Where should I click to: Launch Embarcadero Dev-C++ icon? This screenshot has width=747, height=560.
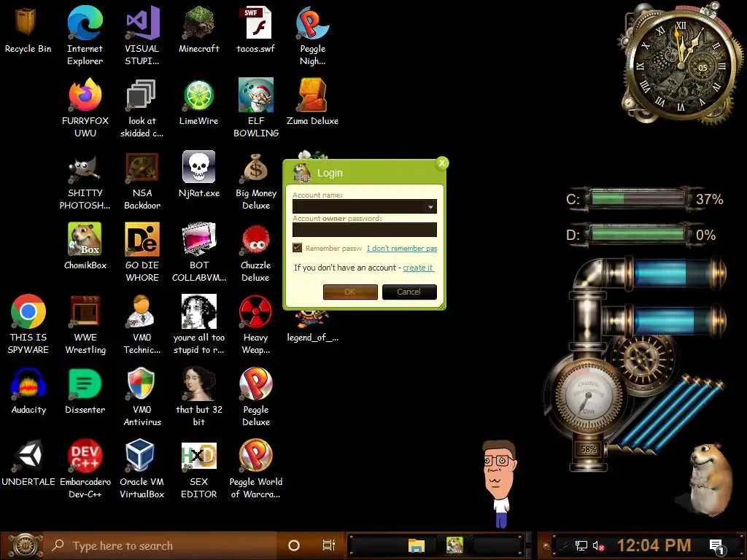85,456
